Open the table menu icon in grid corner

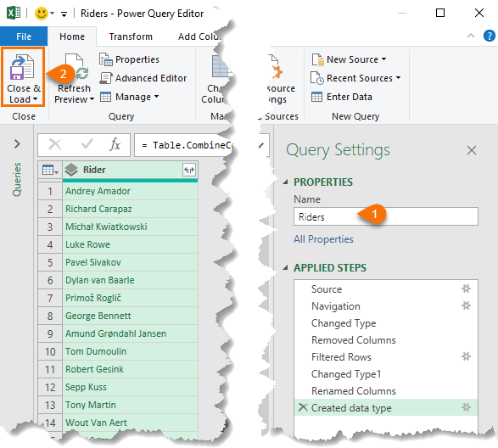click(x=50, y=171)
